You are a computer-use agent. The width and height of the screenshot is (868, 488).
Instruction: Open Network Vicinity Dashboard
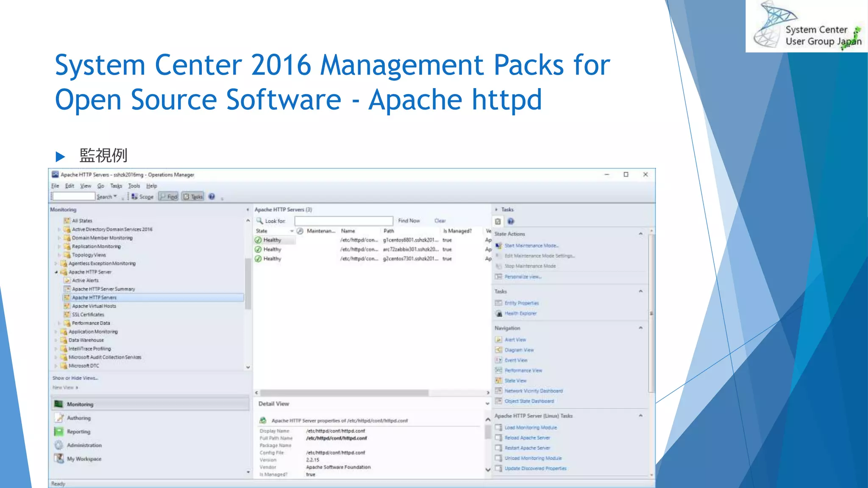[533, 391]
